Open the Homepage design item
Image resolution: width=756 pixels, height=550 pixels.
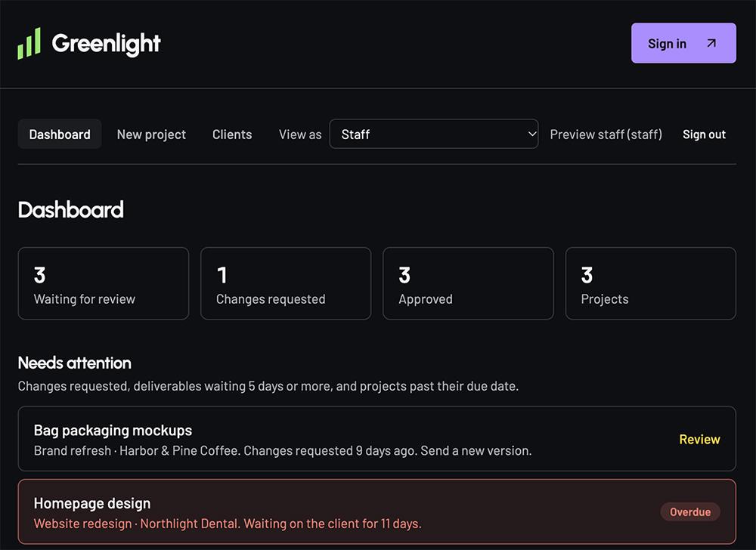[377, 511]
